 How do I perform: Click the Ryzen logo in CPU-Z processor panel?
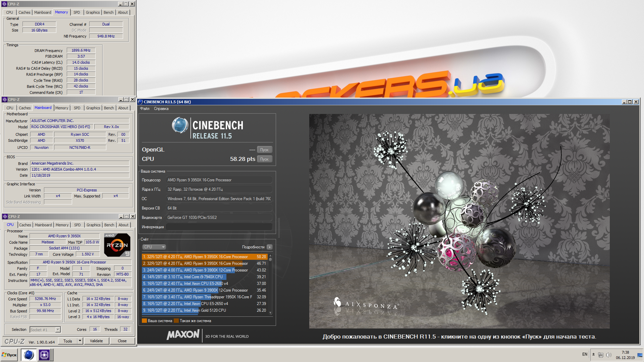coord(117,245)
